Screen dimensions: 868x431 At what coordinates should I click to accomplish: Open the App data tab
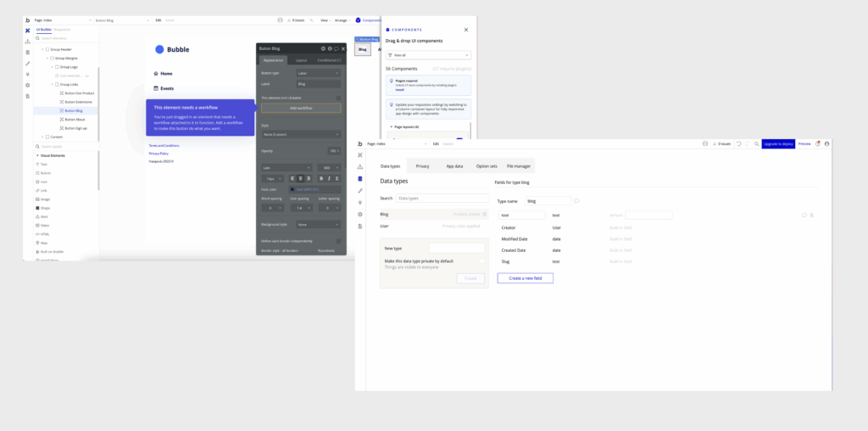click(454, 166)
